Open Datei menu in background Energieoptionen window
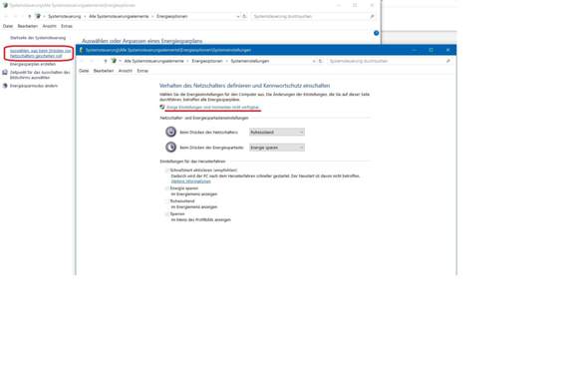The width and height of the screenshot is (588, 367). tap(8, 26)
